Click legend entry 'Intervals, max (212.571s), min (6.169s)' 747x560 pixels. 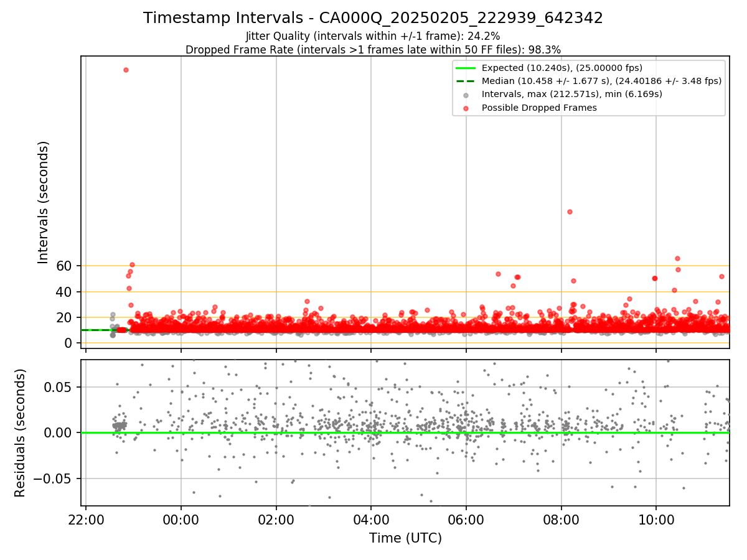571,94
